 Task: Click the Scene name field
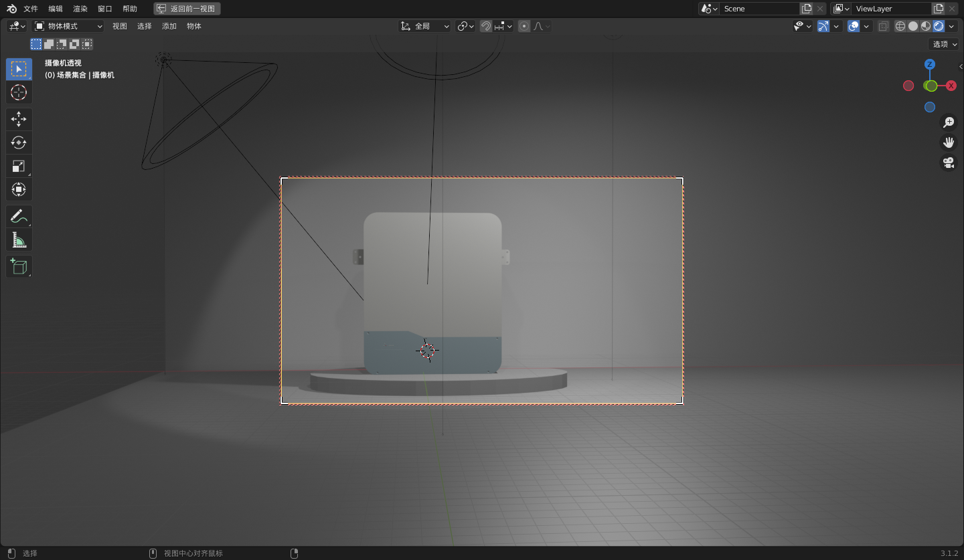tap(760, 9)
